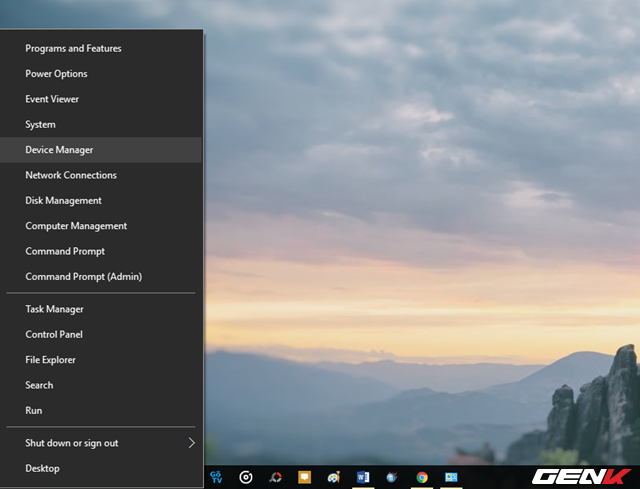Viewport: 640px width, 489px height.
Task: Choose the System menu entry
Action: point(101,124)
